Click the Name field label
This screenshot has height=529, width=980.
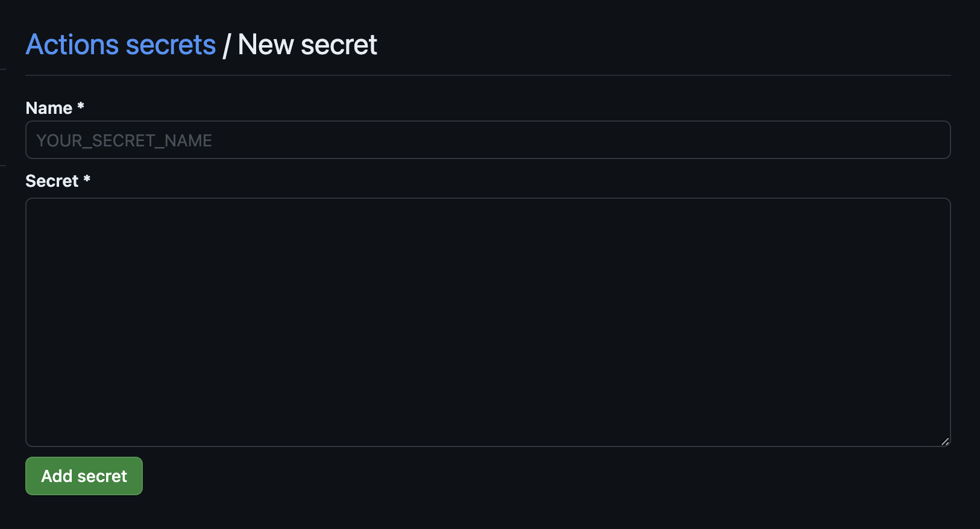pos(49,108)
